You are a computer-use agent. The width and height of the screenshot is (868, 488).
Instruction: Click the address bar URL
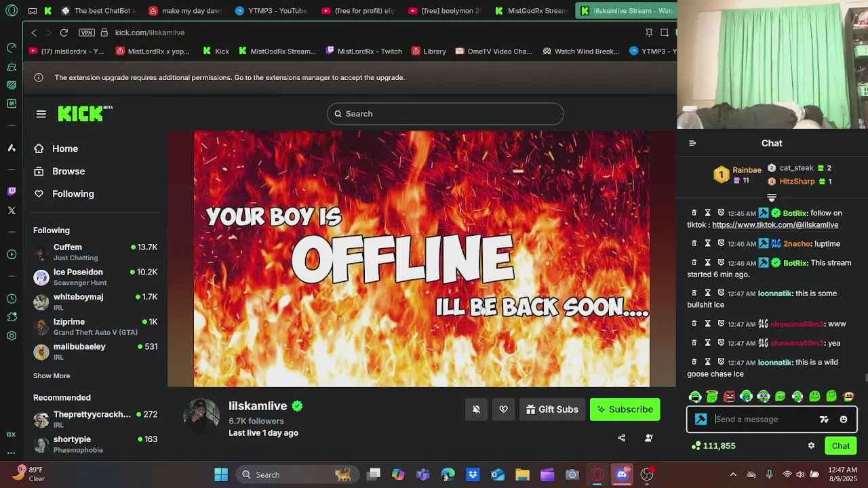click(x=150, y=33)
